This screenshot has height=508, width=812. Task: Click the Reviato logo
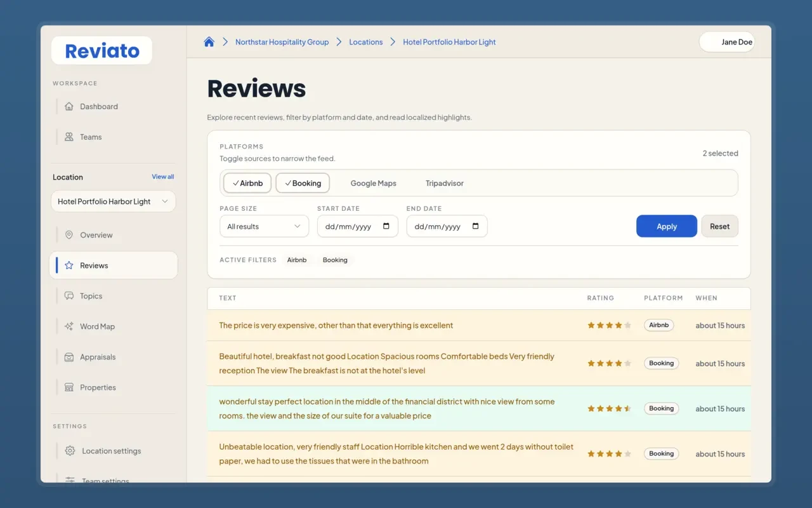(101, 50)
